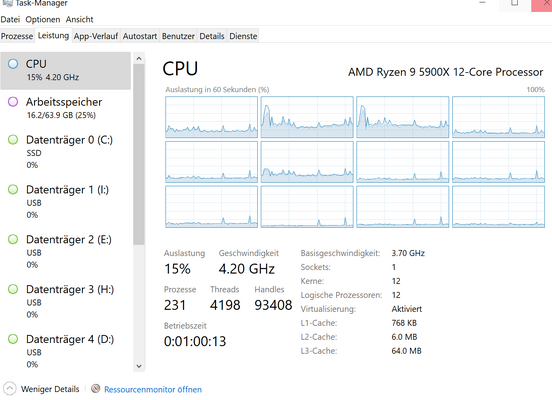Collapse view with Weniger Details chevron
552x400 pixels.
pyautogui.click(x=10, y=389)
